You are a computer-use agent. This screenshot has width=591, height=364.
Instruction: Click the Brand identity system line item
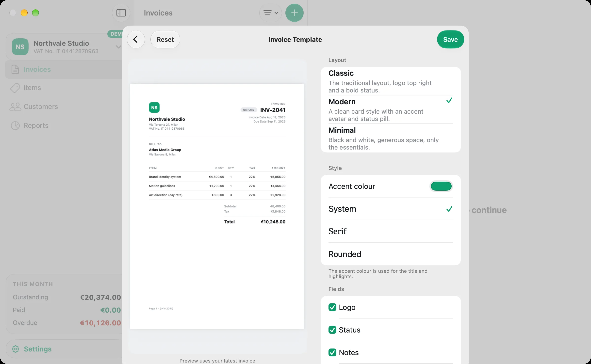point(217,177)
